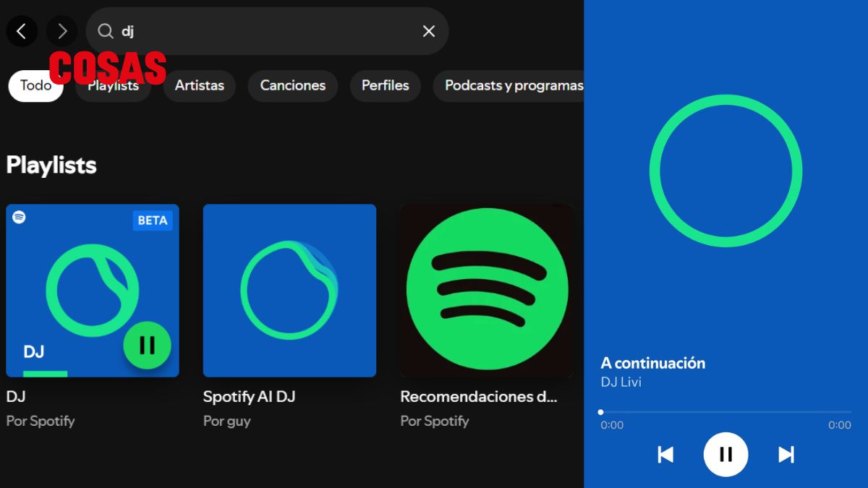Switch to the Canciones filter
This screenshot has width=868, height=488.
pos(293,85)
